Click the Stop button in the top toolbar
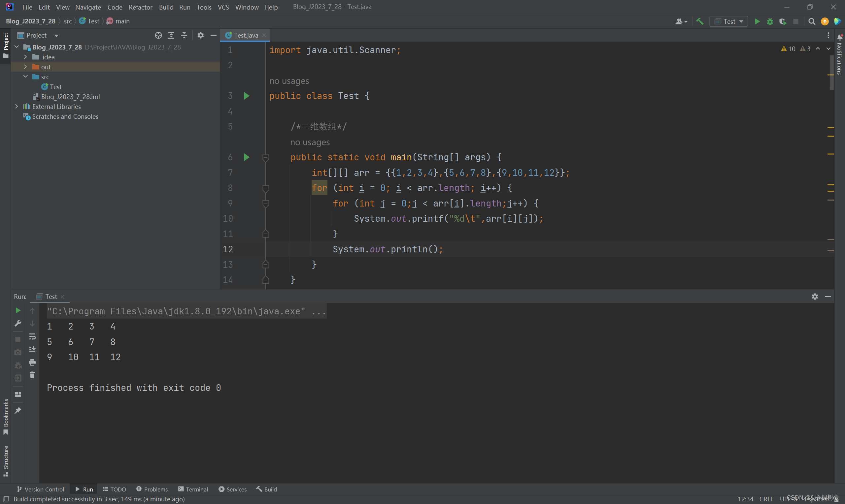 click(796, 21)
